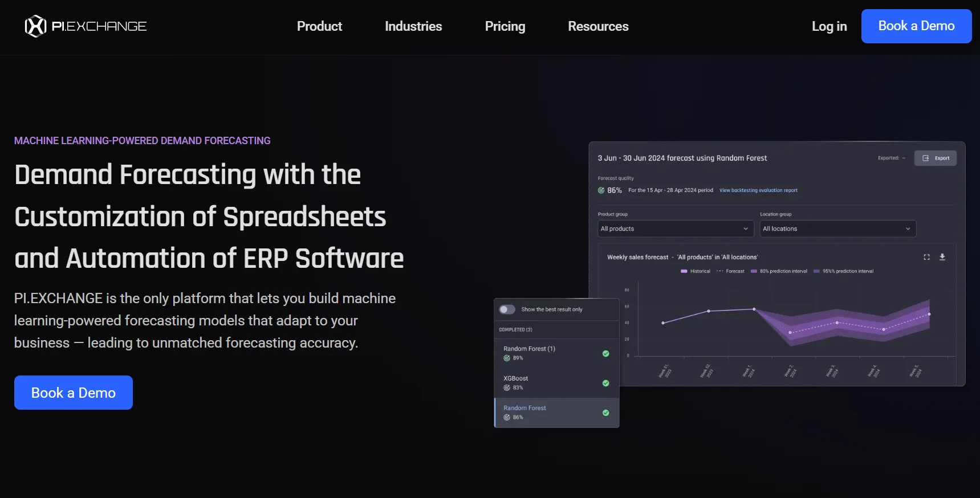Screen dimensions: 980x498
Task: Click the accuracy target icon under XGBoost
Action: click(x=507, y=387)
